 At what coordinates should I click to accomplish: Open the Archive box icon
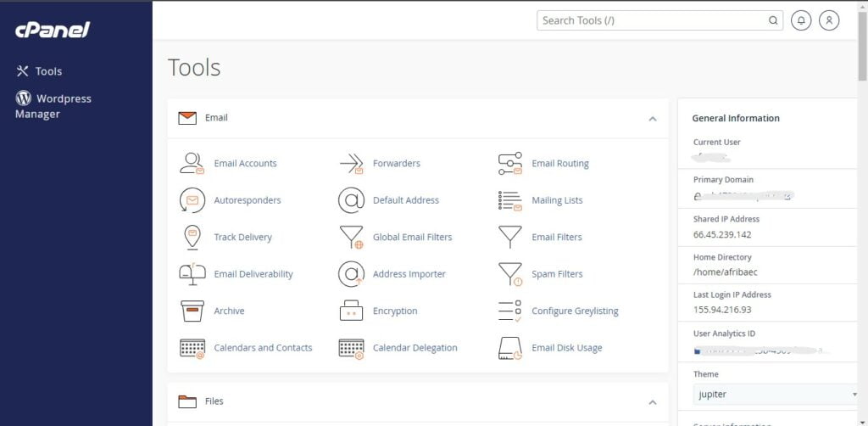pos(192,311)
